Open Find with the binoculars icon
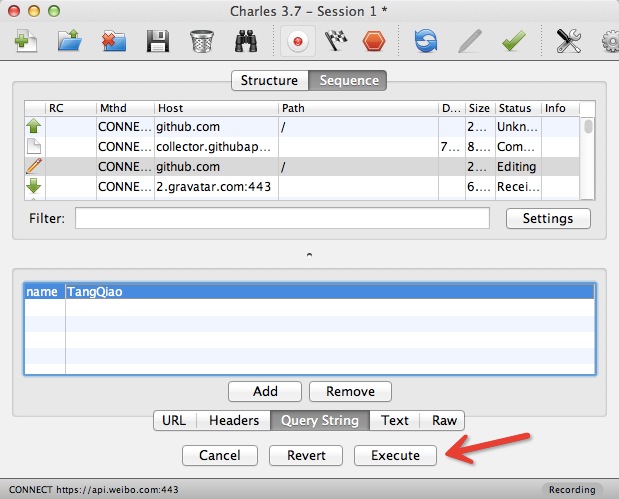 point(247,41)
